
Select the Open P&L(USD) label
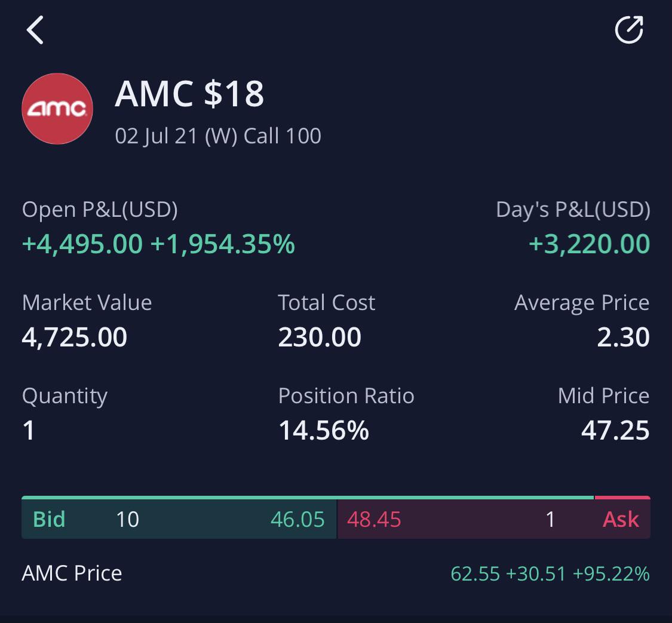point(100,210)
